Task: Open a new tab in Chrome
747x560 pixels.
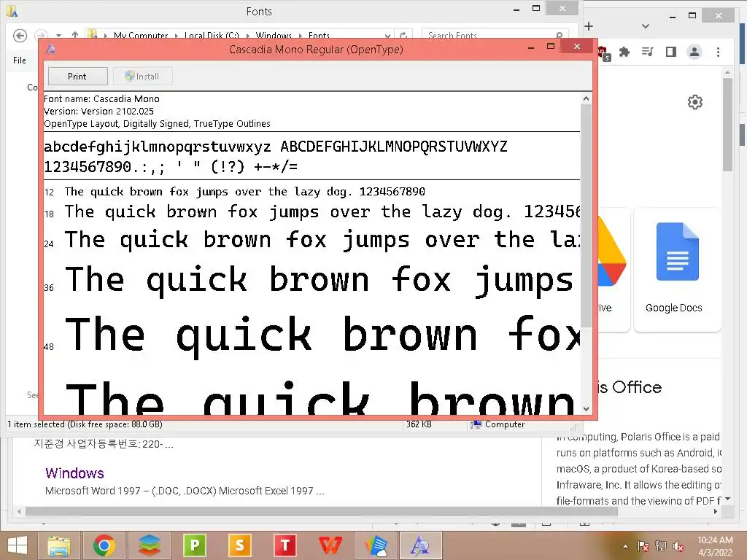Action: [589, 26]
